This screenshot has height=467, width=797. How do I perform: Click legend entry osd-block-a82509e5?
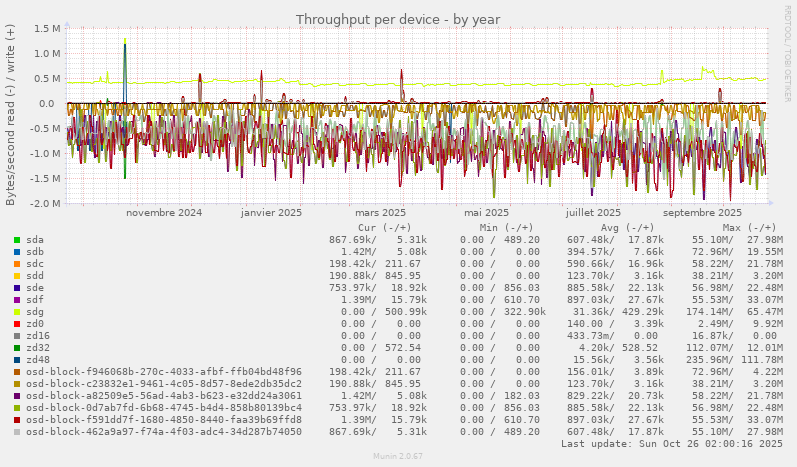pyautogui.click(x=164, y=396)
